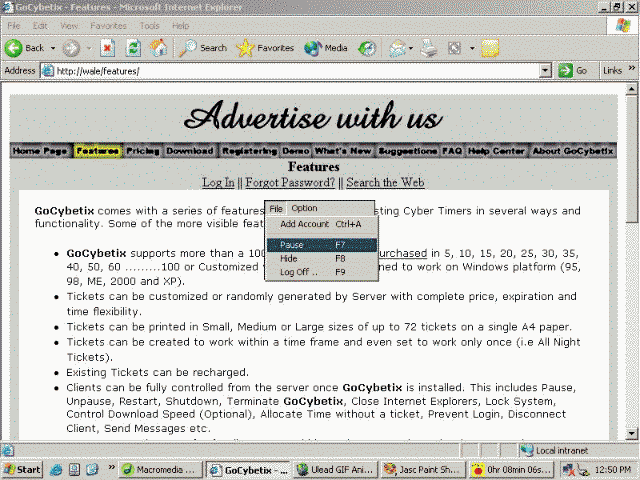The height and width of the screenshot is (480, 640).
Task: Click the Mail envelope icon
Action: 397,49
